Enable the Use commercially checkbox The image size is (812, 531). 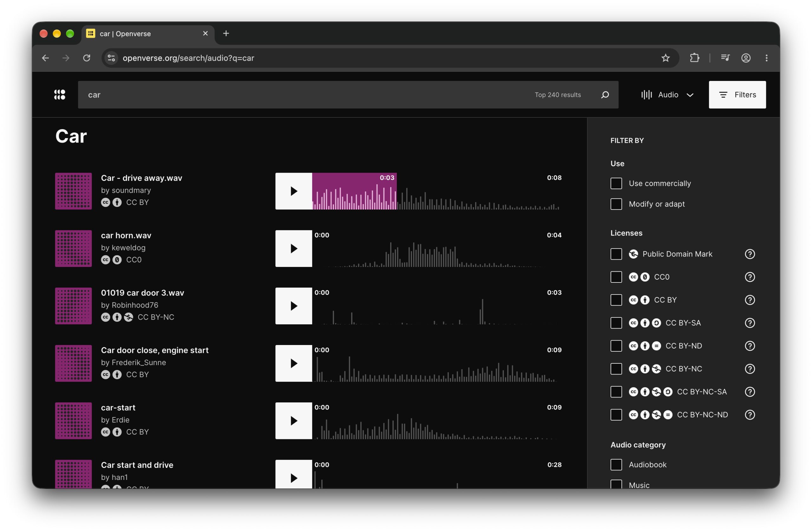tap(616, 183)
